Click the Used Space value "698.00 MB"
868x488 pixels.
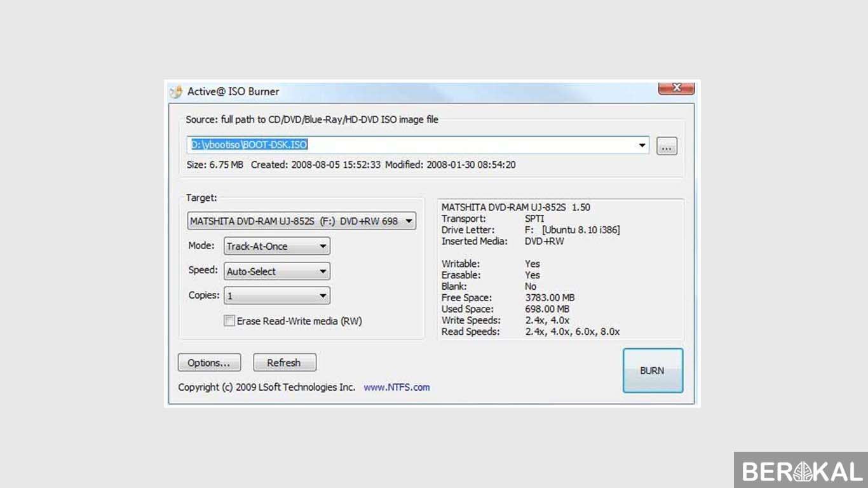click(548, 309)
